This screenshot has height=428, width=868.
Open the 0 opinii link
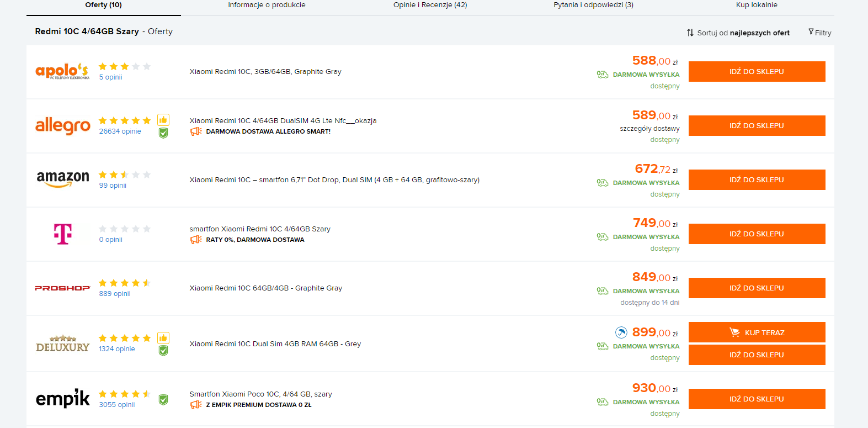[x=111, y=240]
